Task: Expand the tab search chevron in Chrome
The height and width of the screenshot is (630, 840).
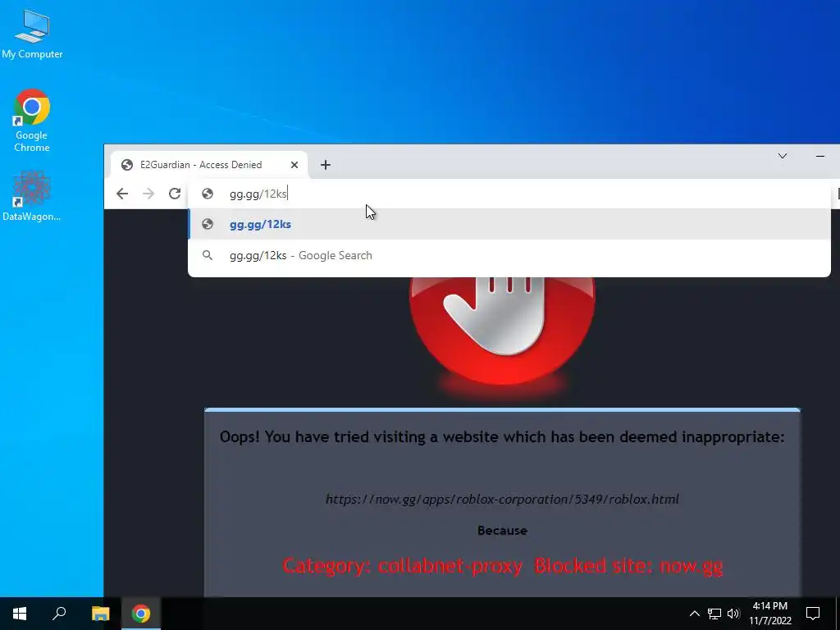Action: (782, 156)
